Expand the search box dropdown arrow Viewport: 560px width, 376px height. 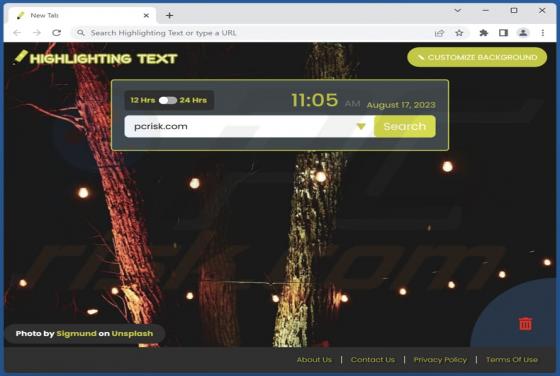pos(361,126)
